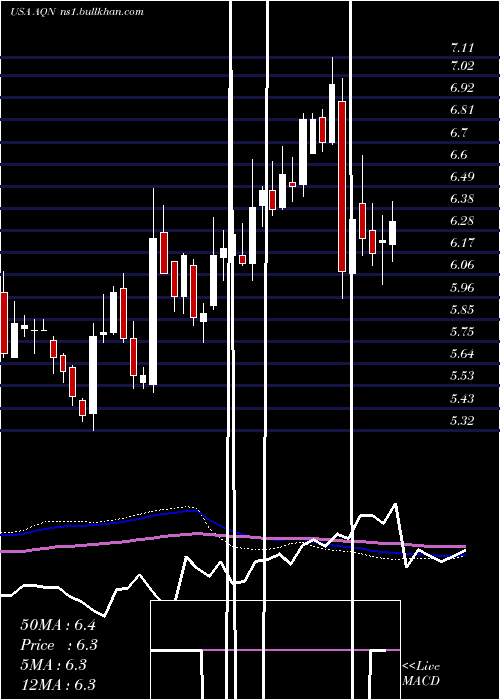
Task: Click the 6.6 price axis label
Action: tap(459, 155)
